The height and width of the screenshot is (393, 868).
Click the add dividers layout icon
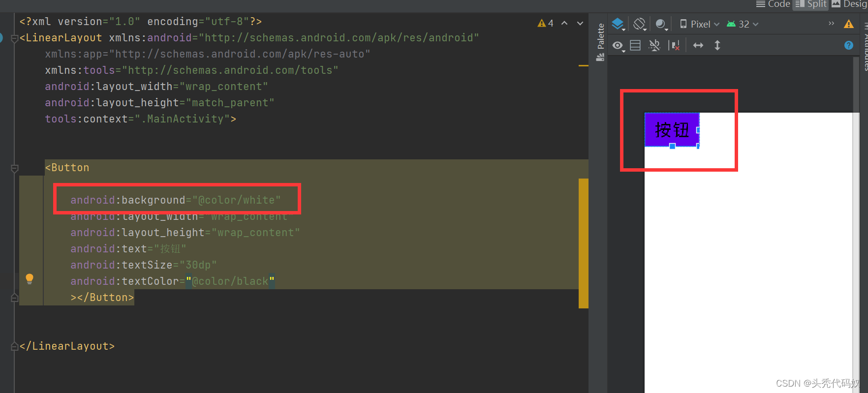tap(635, 45)
